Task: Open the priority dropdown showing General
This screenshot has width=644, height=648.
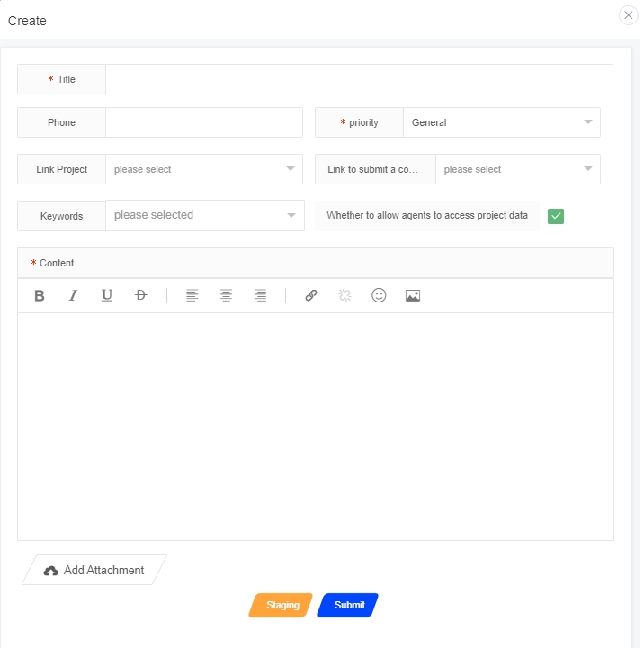Action: (x=502, y=122)
